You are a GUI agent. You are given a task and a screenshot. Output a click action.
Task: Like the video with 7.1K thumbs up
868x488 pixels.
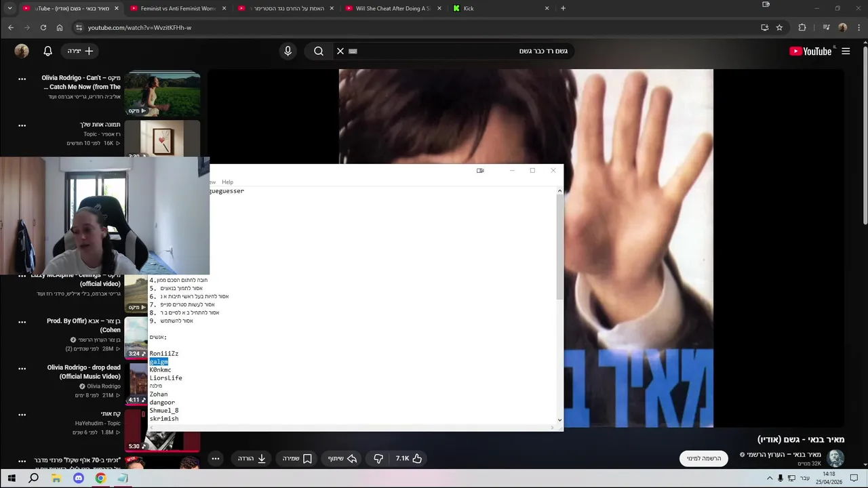point(409,458)
